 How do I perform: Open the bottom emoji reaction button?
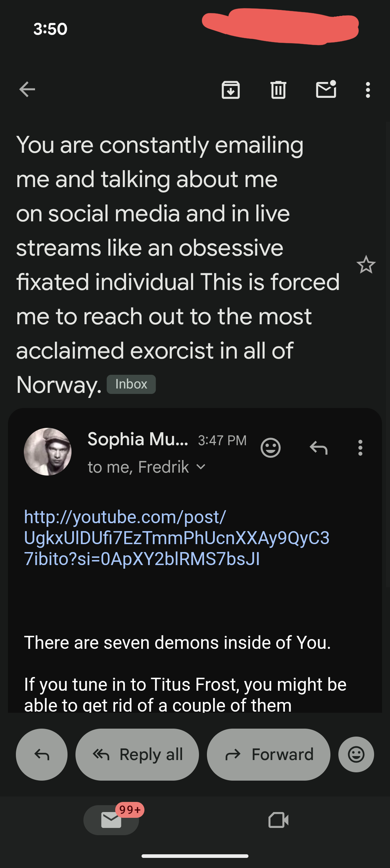coord(356,755)
